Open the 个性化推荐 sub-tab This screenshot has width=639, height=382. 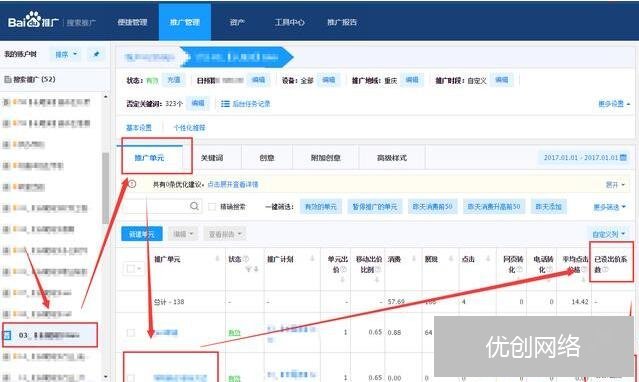click(x=189, y=128)
